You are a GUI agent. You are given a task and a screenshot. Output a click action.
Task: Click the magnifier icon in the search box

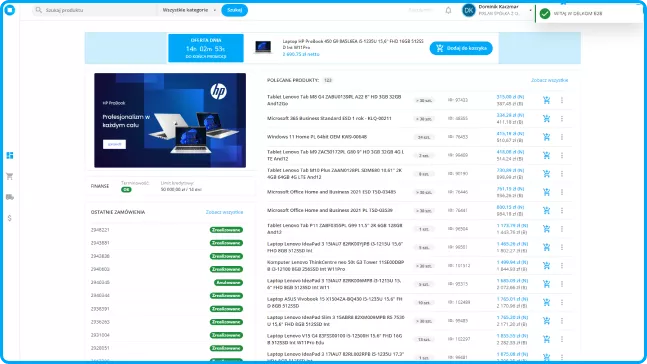click(38, 10)
